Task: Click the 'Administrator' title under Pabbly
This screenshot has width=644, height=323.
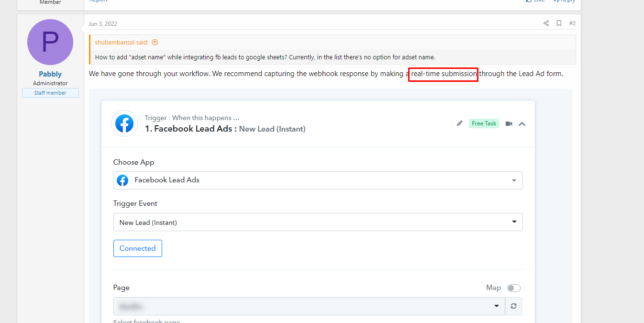Action: click(x=50, y=83)
